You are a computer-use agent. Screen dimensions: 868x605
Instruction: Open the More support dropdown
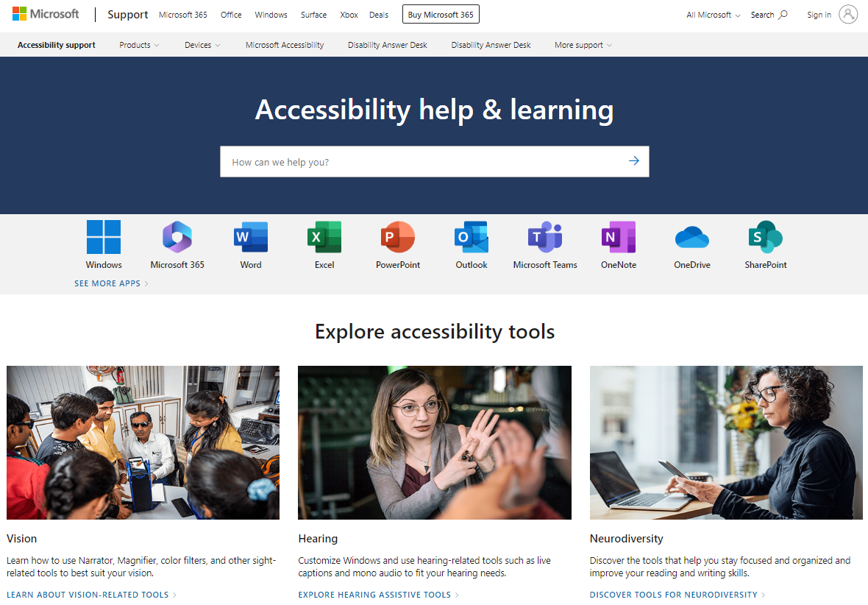pos(583,45)
